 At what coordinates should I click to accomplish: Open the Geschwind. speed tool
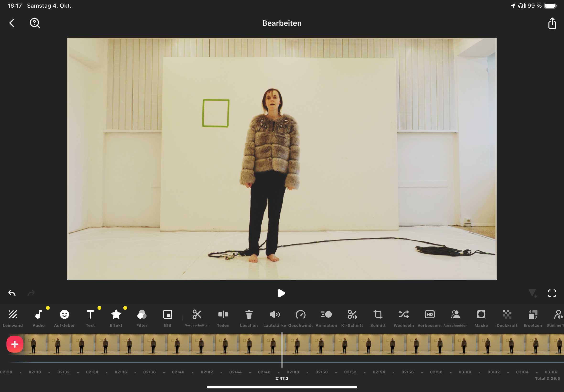(x=301, y=318)
